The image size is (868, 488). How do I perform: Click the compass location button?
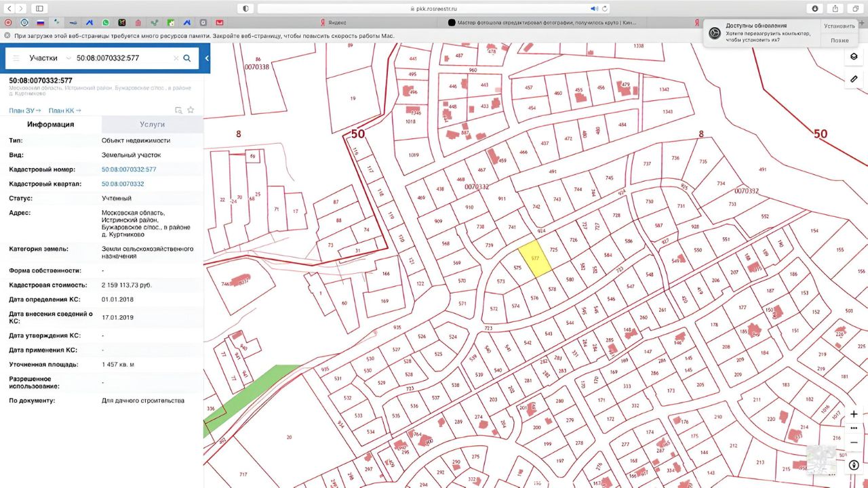(854, 465)
